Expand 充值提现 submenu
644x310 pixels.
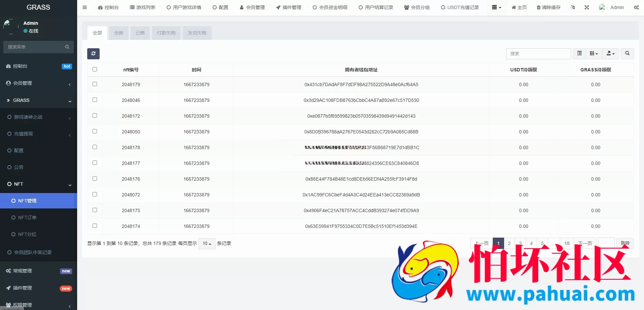[x=39, y=134]
